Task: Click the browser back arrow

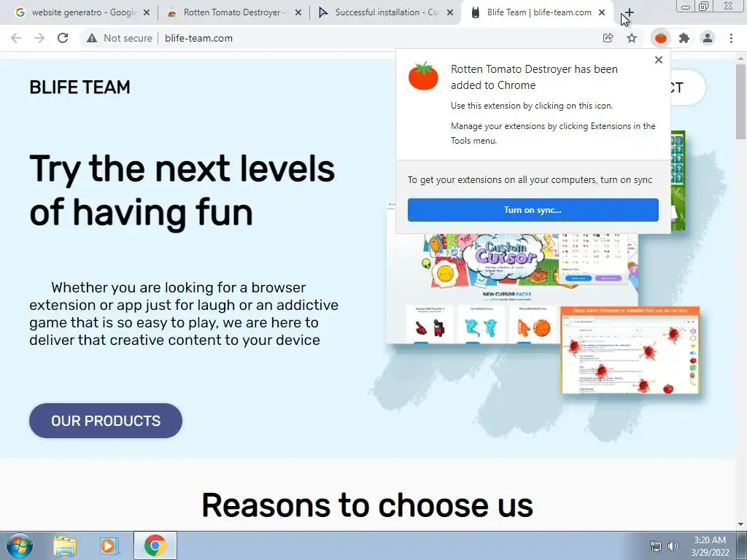Action: (x=16, y=38)
